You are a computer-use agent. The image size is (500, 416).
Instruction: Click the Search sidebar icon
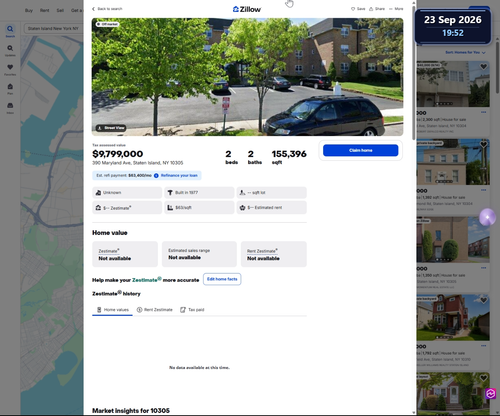click(x=10, y=31)
